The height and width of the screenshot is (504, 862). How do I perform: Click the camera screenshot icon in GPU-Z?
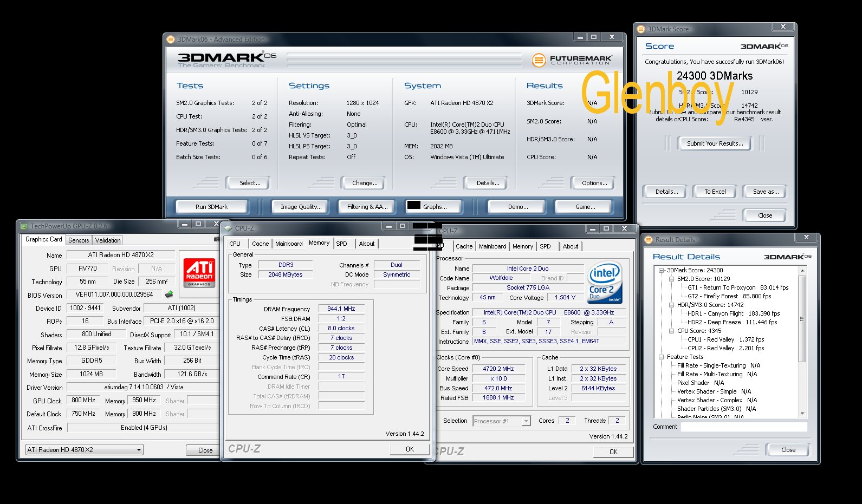[x=217, y=239]
